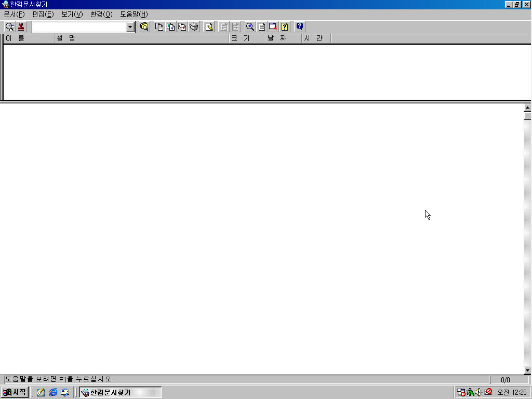Minimize the 한컴문서찾기 window

coord(508,5)
